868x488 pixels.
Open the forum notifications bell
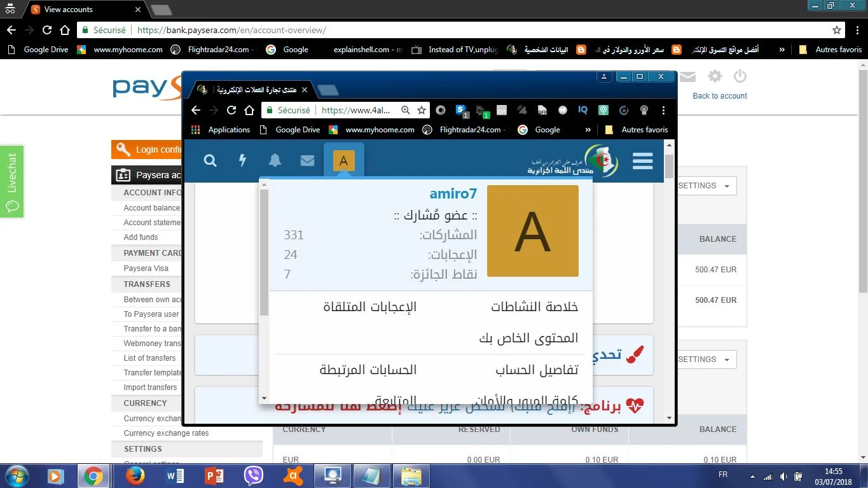click(x=275, y=161)
